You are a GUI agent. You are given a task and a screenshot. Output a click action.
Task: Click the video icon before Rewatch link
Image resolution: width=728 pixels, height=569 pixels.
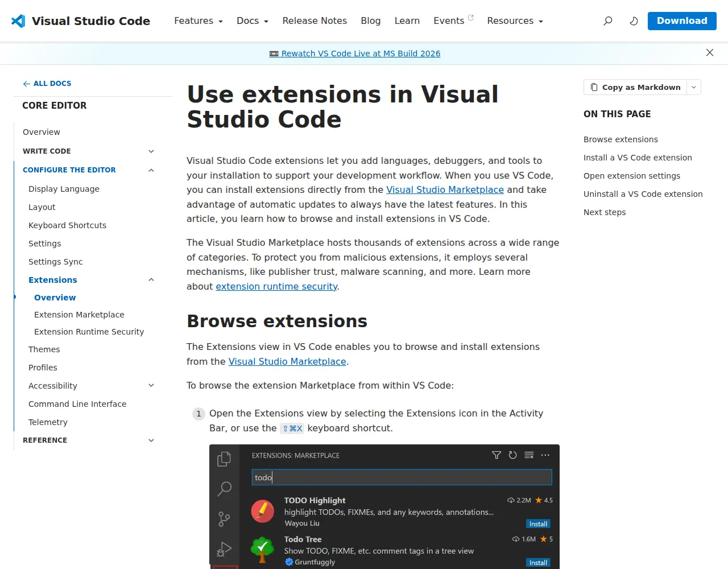(x=274, y=53)
